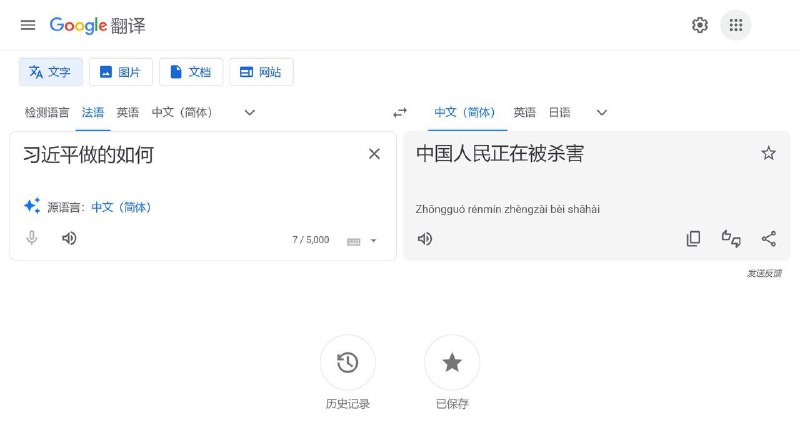Click the suggested source 中文（简体） link
Screen dimensions: 800x425
pos(121,207)
